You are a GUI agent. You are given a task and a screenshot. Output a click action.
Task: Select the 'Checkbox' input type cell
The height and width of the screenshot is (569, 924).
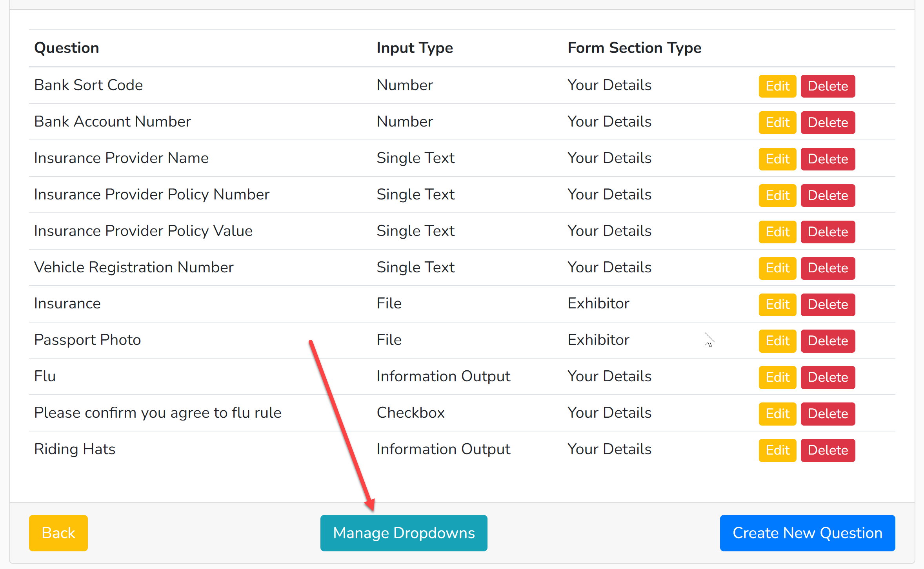coord(411,413)
